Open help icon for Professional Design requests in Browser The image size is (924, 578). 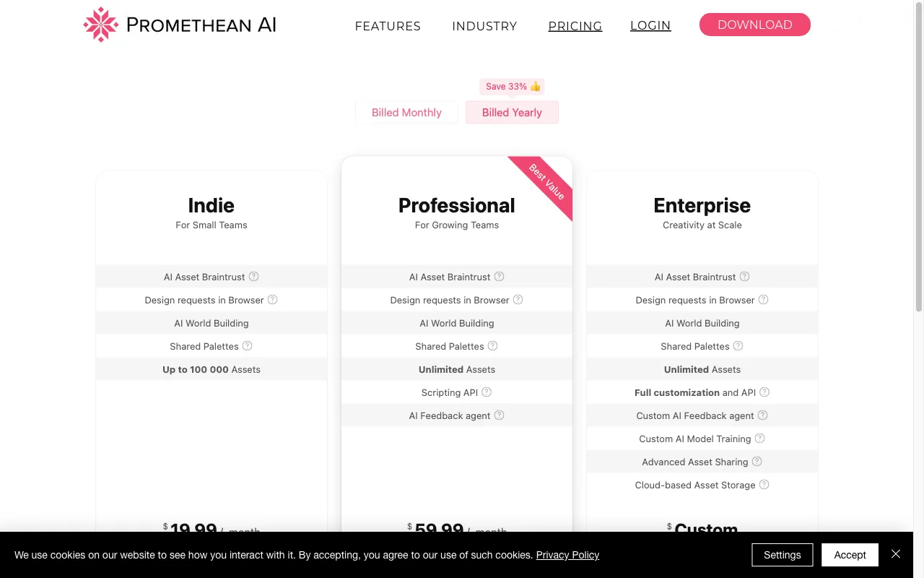pyautogui.click(x=518, y=299)
